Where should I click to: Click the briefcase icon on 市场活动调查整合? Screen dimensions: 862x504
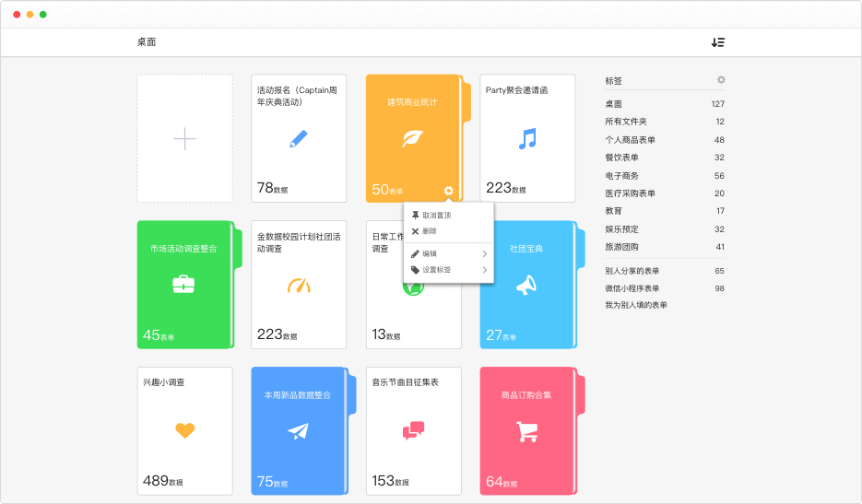(184, 286)
